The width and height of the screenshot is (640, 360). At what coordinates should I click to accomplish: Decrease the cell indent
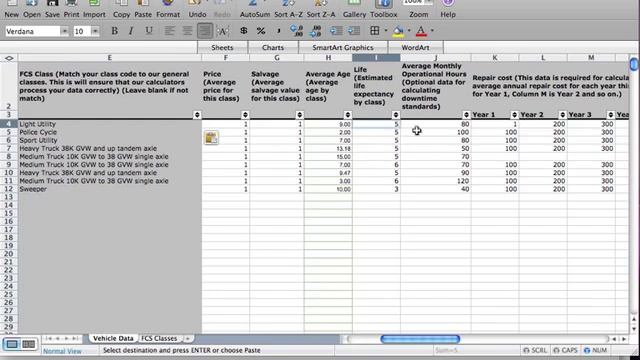[x=336, y=31]
